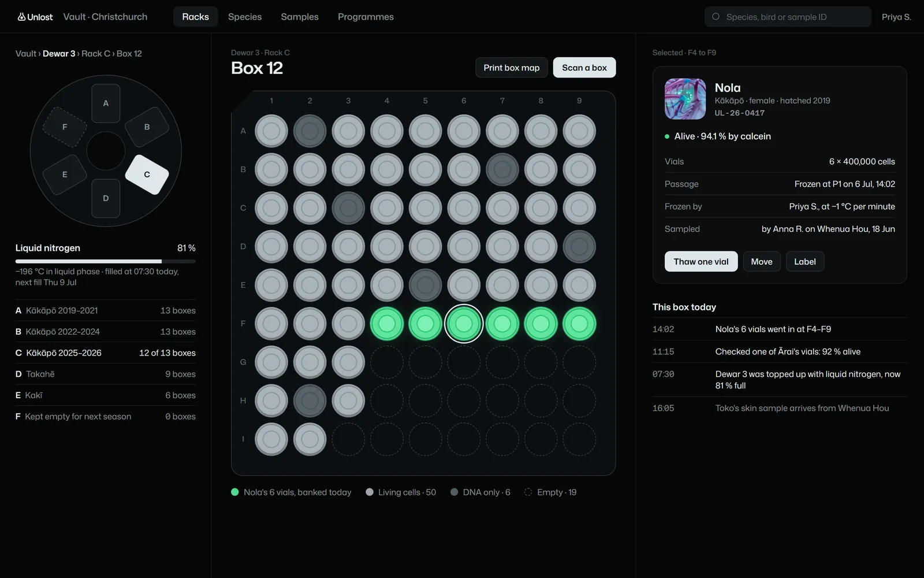Viewport: 924px width, 578px height.
Task: Select dashed empty rack F segment
Action: coord(65,127)
